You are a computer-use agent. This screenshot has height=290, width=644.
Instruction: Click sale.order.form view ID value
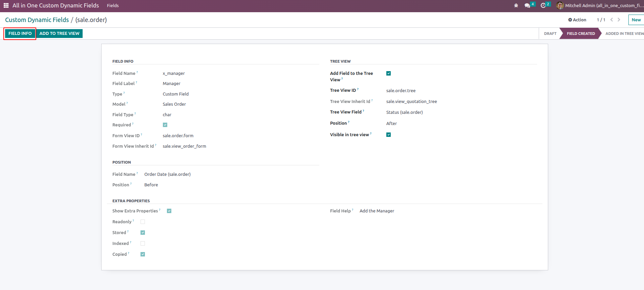[x=178, y=136]
